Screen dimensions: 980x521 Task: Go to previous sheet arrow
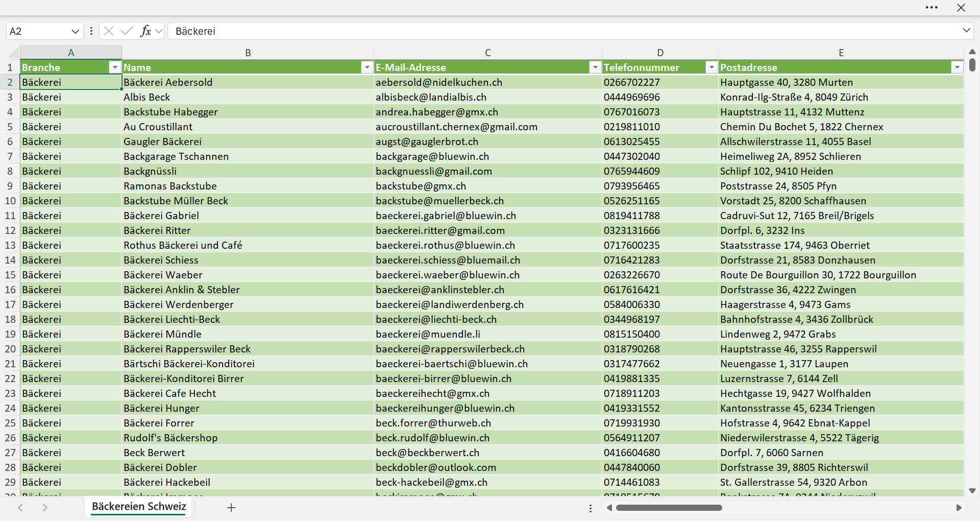[20, 507]
